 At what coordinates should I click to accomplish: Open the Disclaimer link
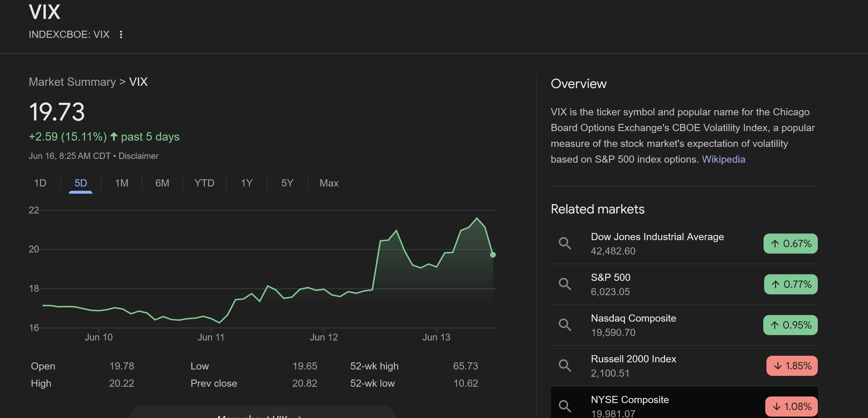(x=139, y=156)
